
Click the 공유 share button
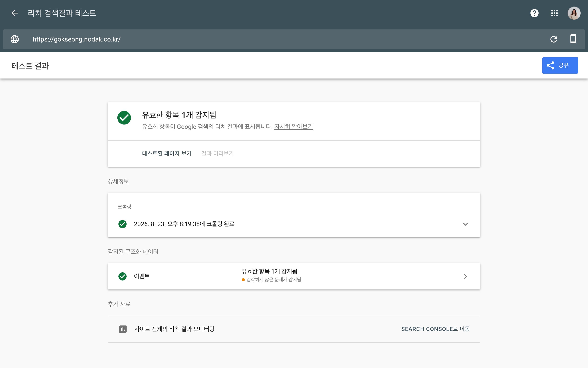(x=560, y=65)
